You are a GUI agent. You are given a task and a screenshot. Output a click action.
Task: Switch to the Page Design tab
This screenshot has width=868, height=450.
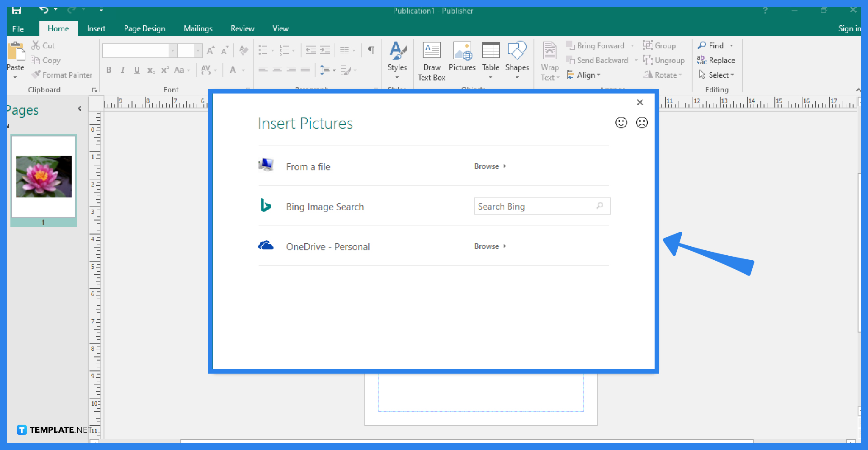144,28
